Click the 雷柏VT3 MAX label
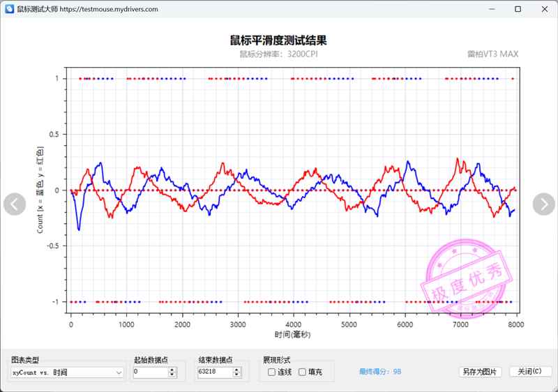The height and width of the screenshot is (392, 558). point(493,54)
